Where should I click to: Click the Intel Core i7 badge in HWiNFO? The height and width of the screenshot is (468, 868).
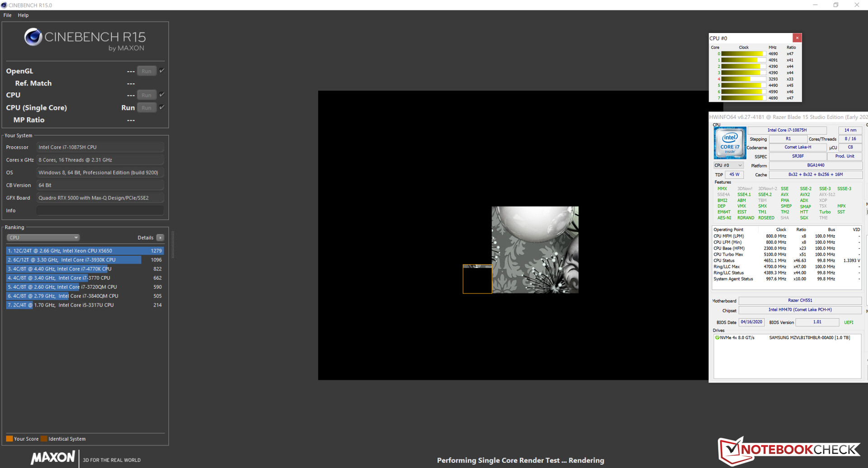(730, 142)
